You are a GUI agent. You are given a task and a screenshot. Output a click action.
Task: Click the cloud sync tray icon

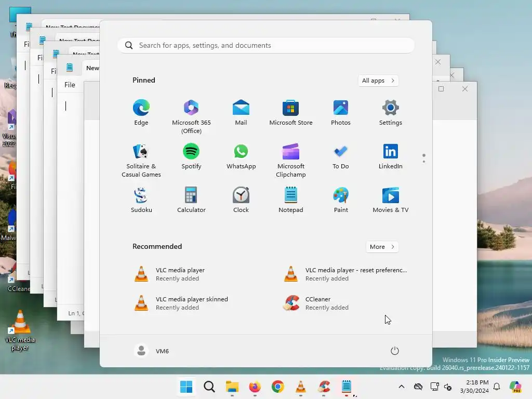point(418,387)
